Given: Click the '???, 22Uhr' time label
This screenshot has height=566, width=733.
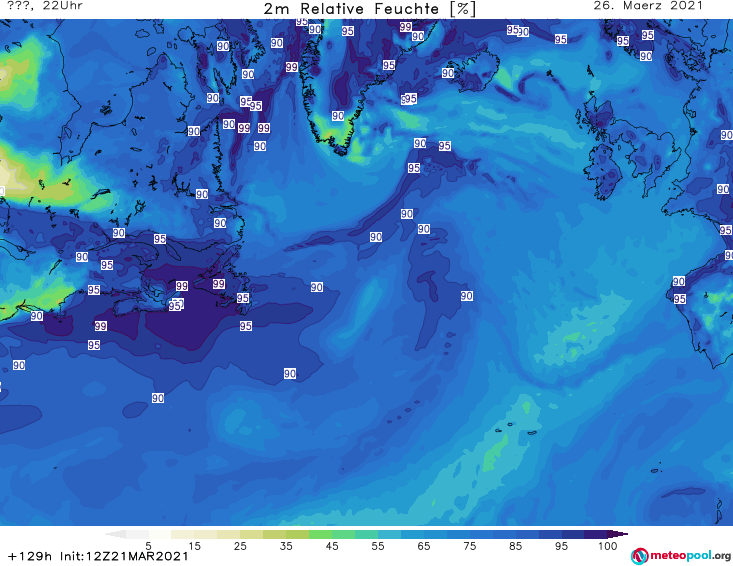Looking at the screenshot, I should (45, 6).
